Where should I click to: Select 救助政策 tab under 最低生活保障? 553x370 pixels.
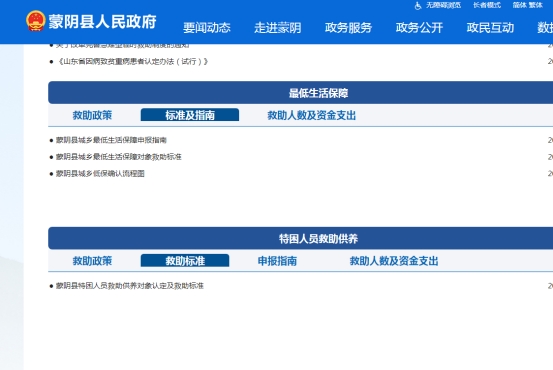(92, 115)
